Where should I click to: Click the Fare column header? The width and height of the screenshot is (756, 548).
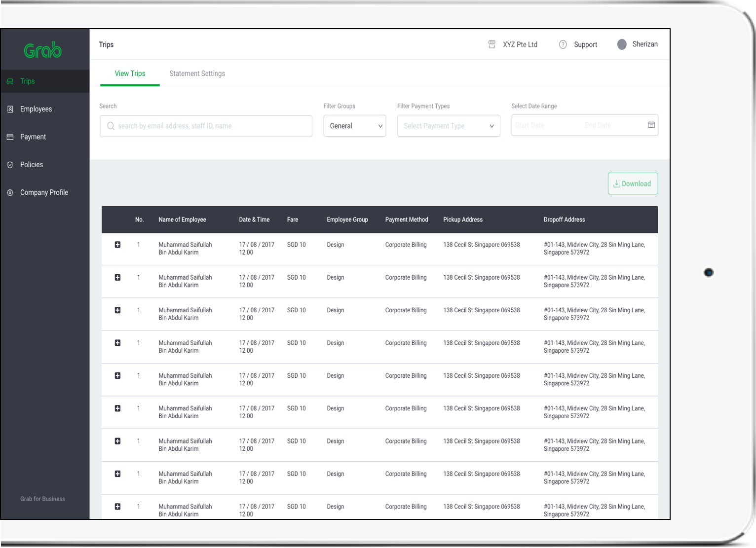[293, 219]
